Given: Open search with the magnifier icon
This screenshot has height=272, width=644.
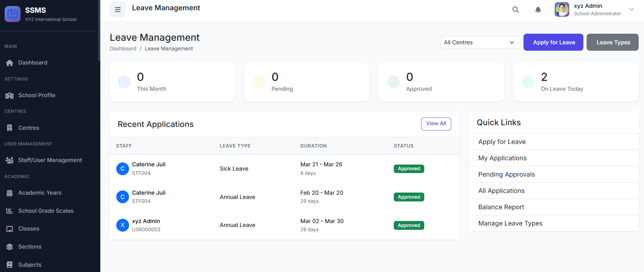Looking at the screenshot, I should [x=516, y=10].
